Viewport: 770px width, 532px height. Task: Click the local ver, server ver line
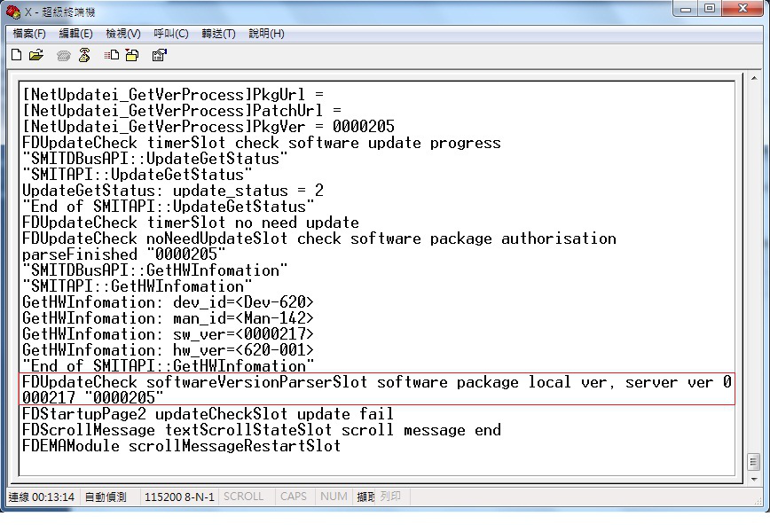[x=377, y=389]
